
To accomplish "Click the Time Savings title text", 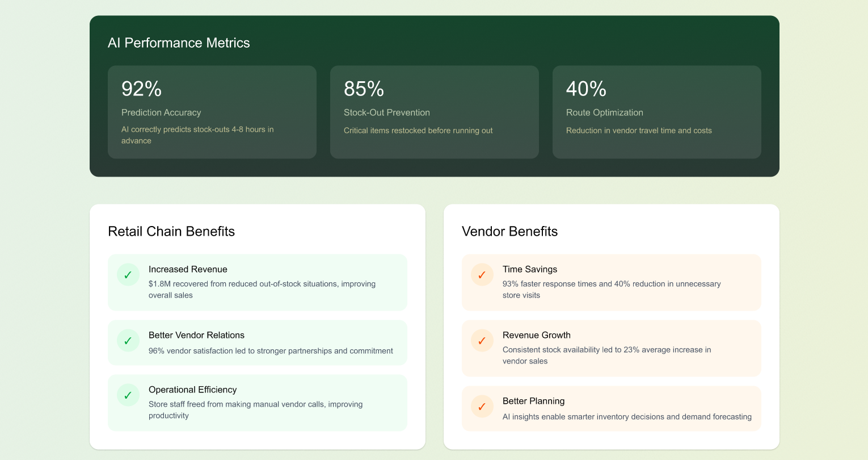I will pyautogui.click(x=530, y=269).
